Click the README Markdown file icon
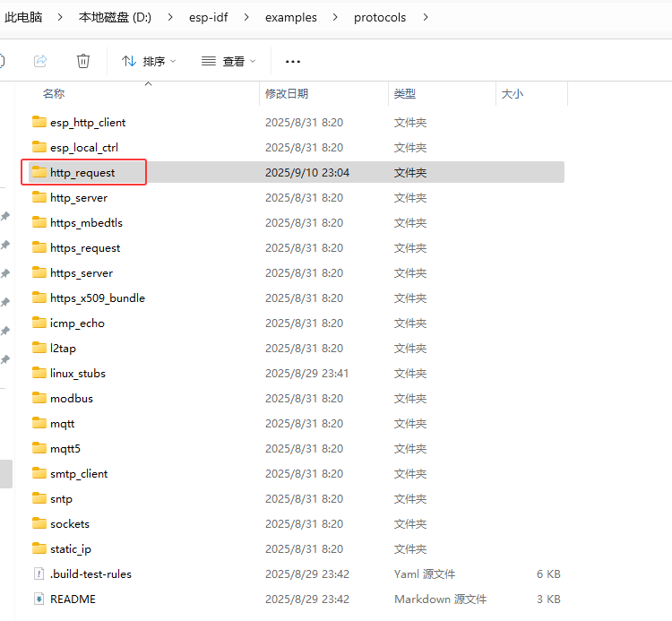The height and width of the screenshot is (621, 672). [x=39, y=599]
